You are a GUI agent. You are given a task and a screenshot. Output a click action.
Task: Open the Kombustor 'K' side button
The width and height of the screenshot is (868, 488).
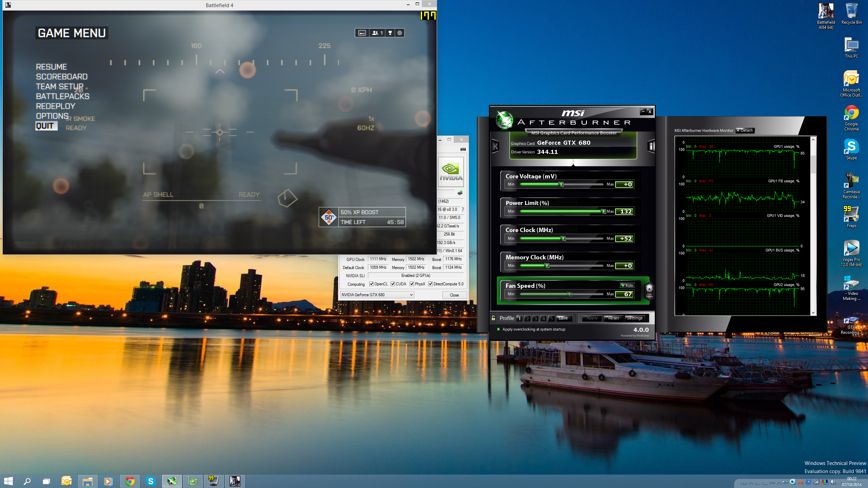coord(495,146)
